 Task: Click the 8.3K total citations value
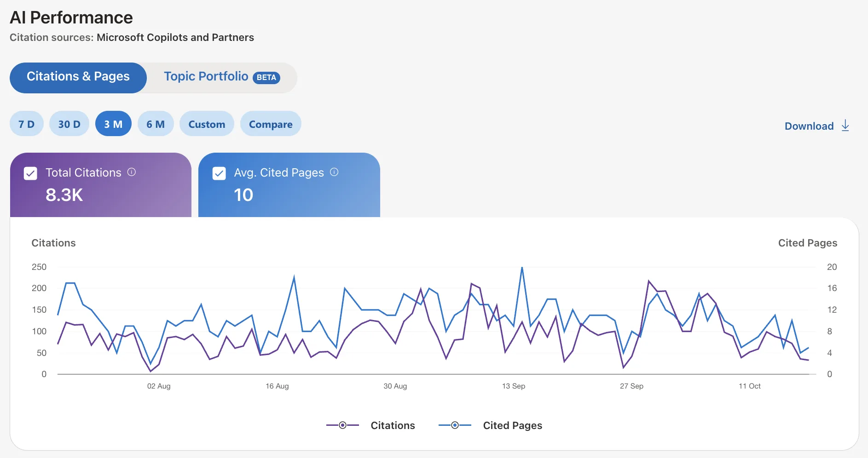[64, 195]
